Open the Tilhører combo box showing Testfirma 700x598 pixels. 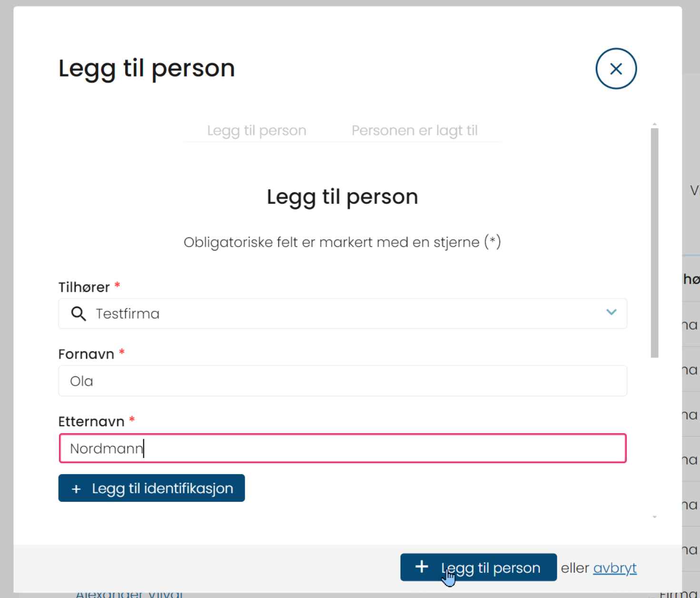coord(343,314)
